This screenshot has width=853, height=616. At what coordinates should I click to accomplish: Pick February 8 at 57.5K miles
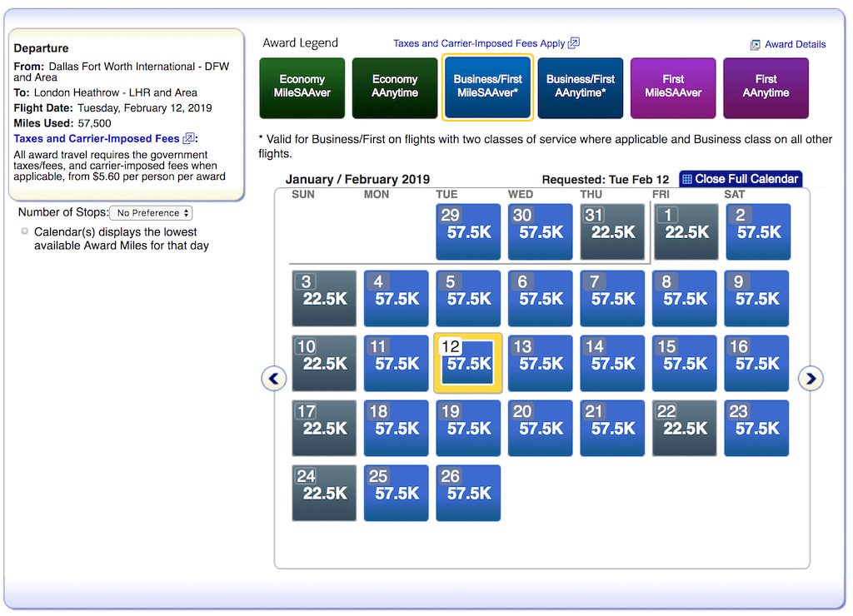(x=685, y=299)
